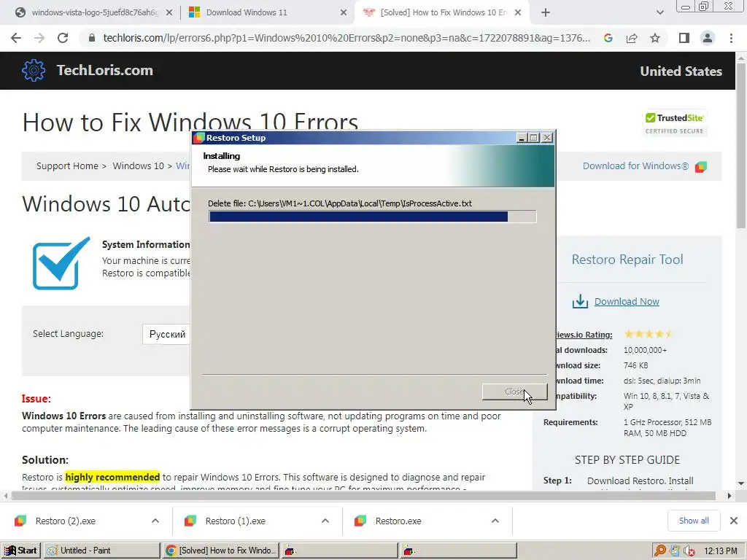Click the address bar URL
The width and height of the screenshot is (747, 560).
(x=347, y=38)
